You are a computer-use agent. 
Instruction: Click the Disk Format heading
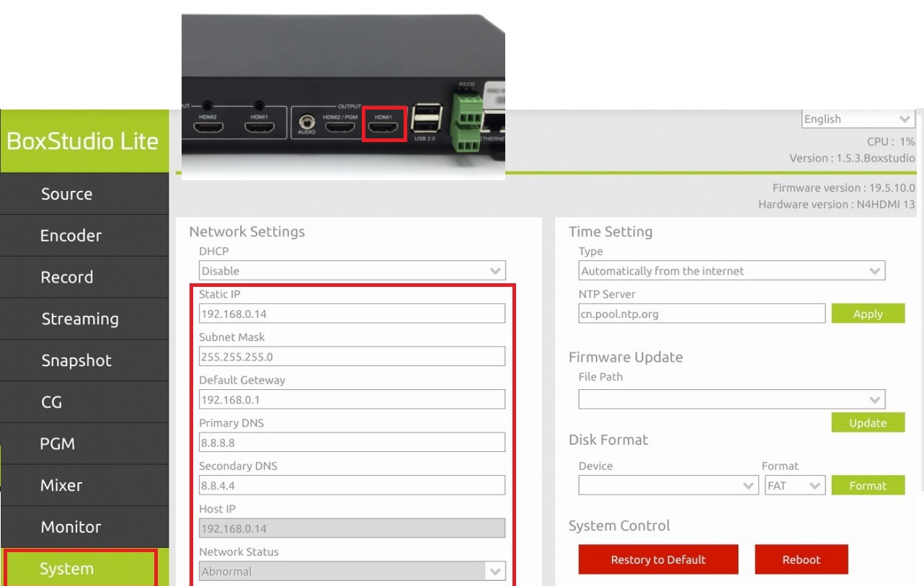tap(608, 440)
